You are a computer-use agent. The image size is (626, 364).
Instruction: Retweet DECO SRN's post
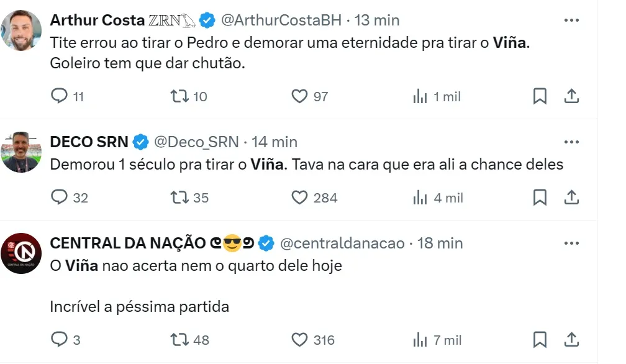point(179,198)
